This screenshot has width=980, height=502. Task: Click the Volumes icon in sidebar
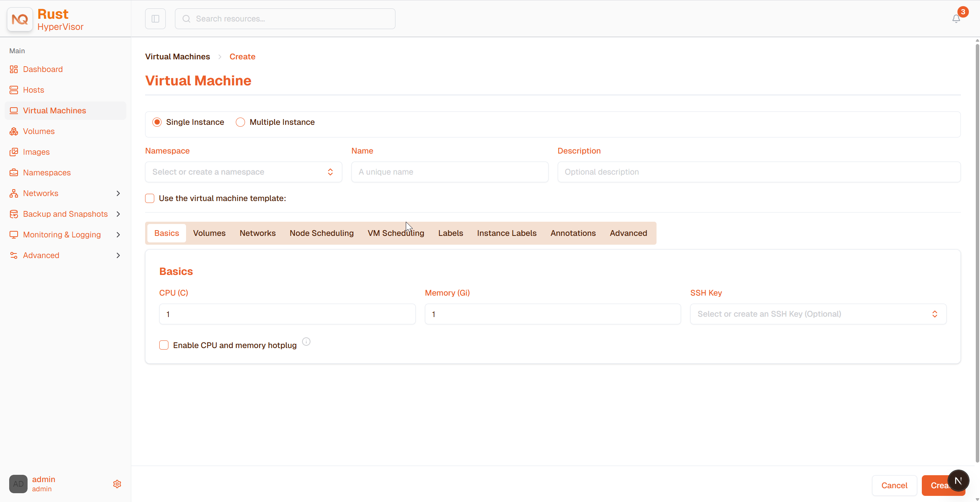pyautogui.click(x=14, y=131)
